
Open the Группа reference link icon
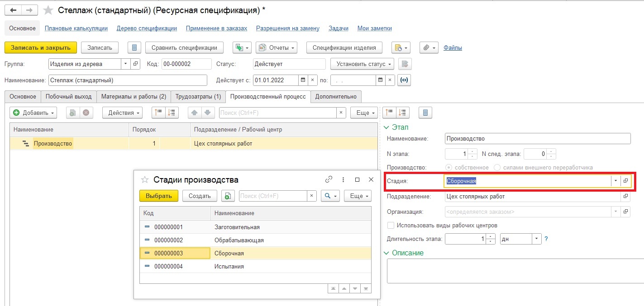(x=135, y=64)
